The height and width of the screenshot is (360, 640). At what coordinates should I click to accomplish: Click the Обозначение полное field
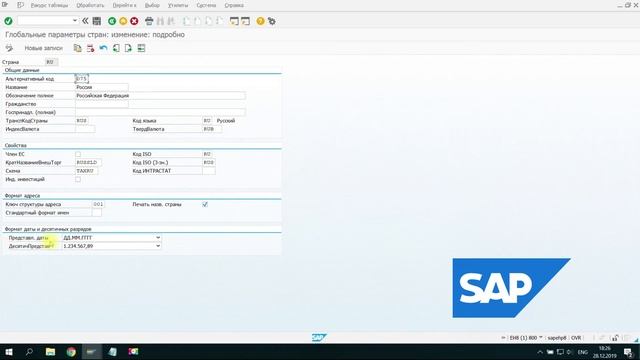(x=160, y=96)
